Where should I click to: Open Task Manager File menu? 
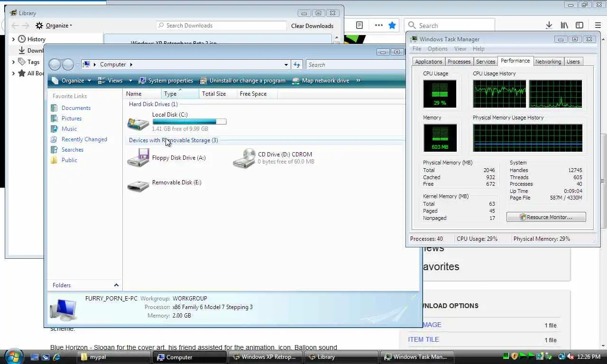[x=417, y=49]
